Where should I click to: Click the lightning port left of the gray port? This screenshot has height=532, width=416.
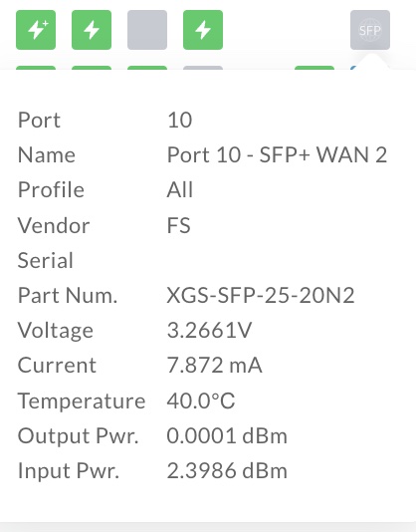[92, 30]
